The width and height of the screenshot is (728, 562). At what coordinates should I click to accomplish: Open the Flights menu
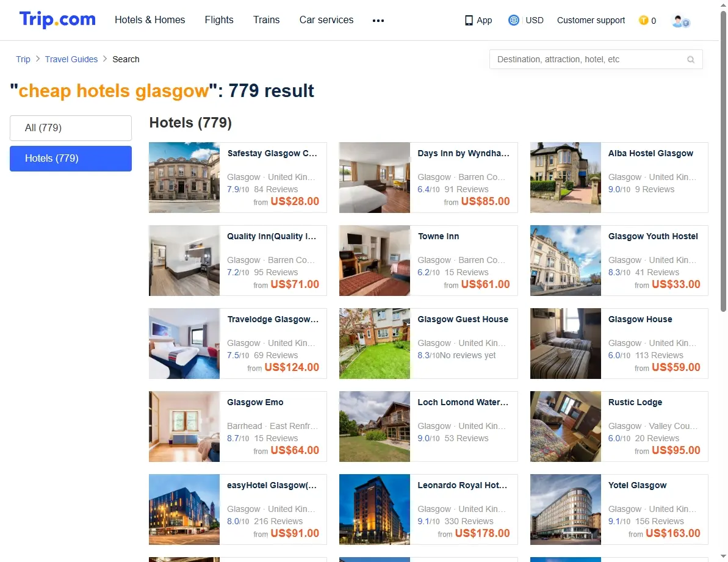219,20
